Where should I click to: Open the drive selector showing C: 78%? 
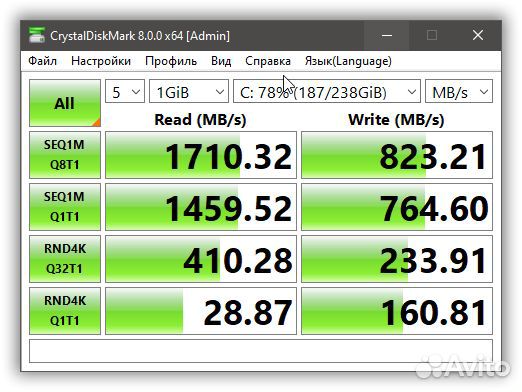327,91
